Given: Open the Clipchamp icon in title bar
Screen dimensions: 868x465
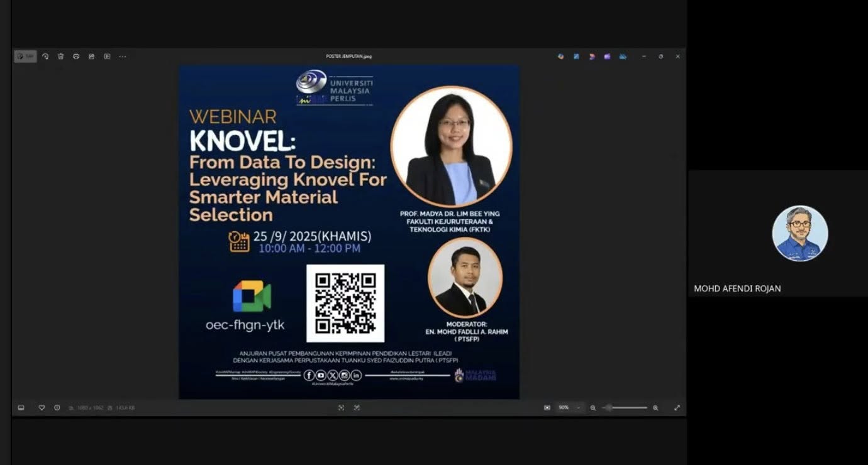Looking at the screenshot, I should pos(607,57).
